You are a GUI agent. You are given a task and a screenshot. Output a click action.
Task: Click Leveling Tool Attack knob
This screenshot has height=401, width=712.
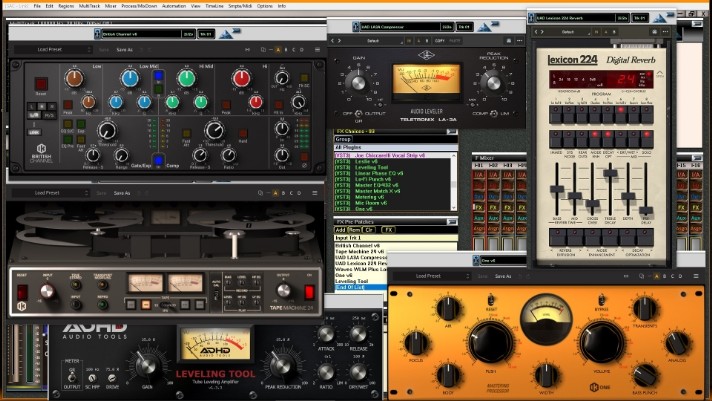[x=326, y=334]
